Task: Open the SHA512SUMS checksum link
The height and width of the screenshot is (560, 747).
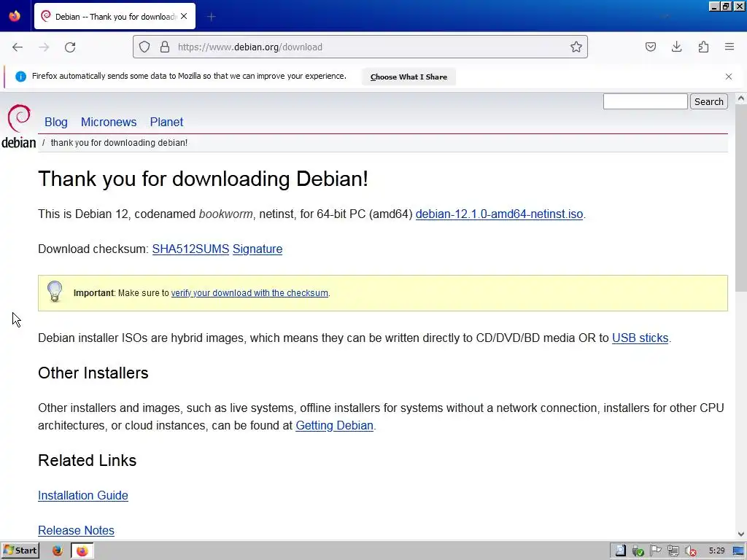Action: (190, 249)
